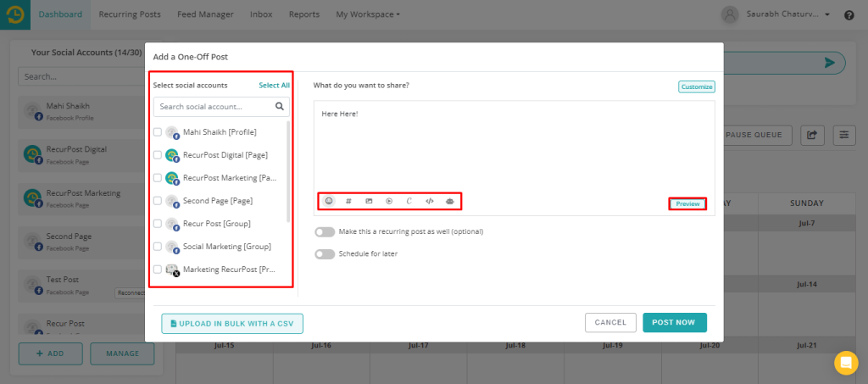This screenshot has width=868, height=384.
Task: Open the Reports tab
Action: (304, 15)
